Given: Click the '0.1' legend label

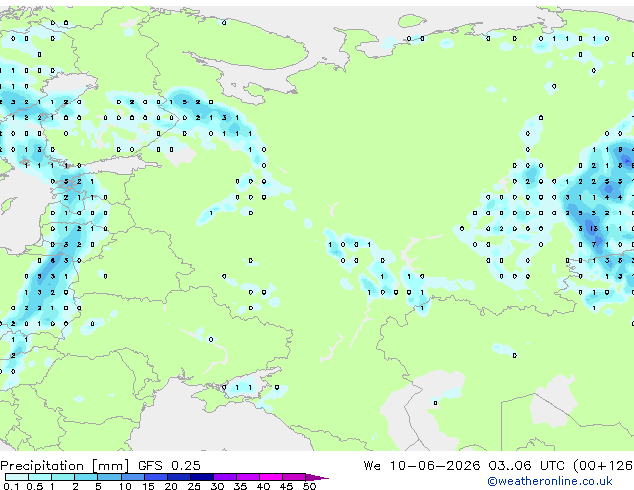Looking at the screenshot, I should tap(11, 486).
